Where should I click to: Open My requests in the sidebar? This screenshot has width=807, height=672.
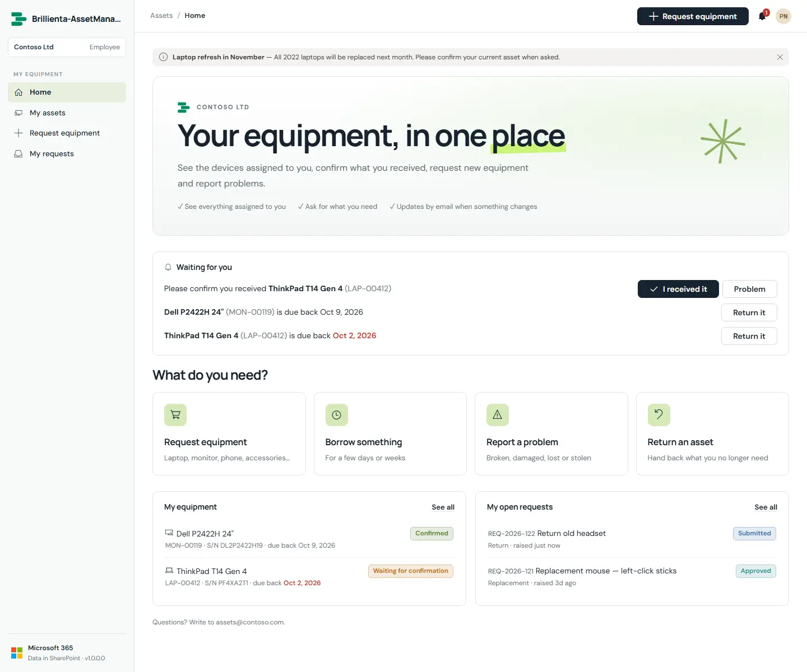[x=67, y=154]
